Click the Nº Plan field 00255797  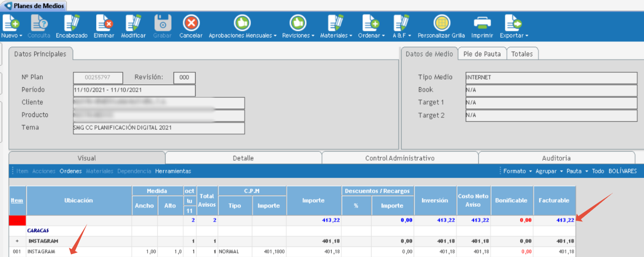98,78
